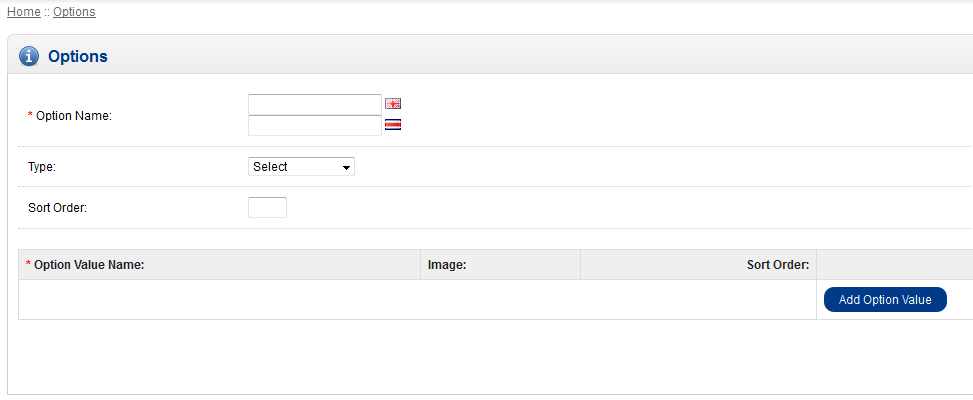This screenshot has width=973, height=400.
Task: Click the Sort Order table column header
Action: click(777, 265)
